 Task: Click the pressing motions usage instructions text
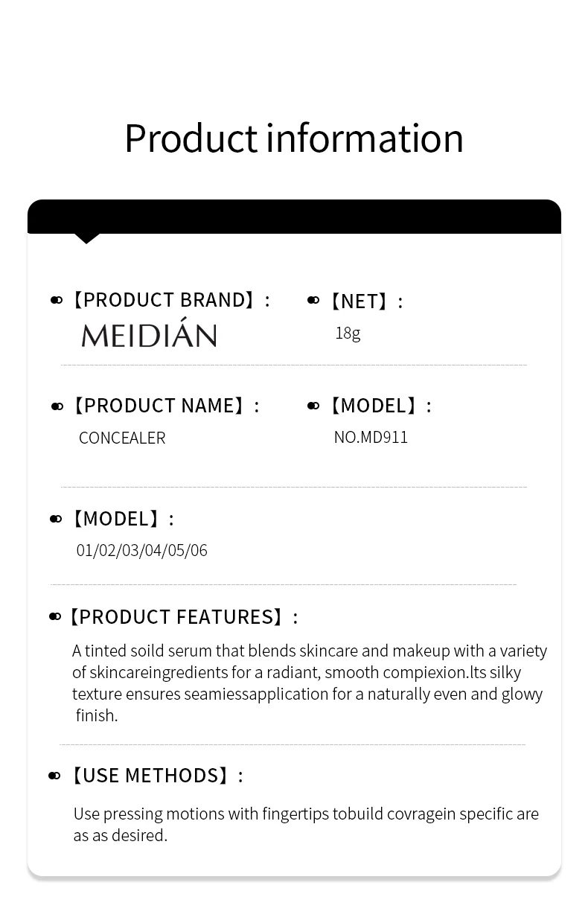pyautogui.click(x=305, y=824)
